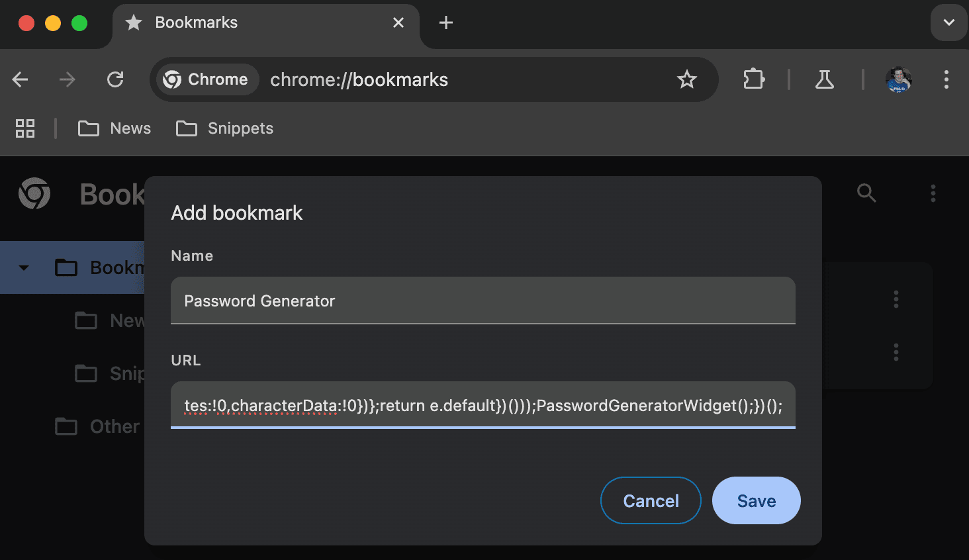Open the Extensions puzzle icon
This screenshot has height=560, width=969.
click(x=753, y=79)
